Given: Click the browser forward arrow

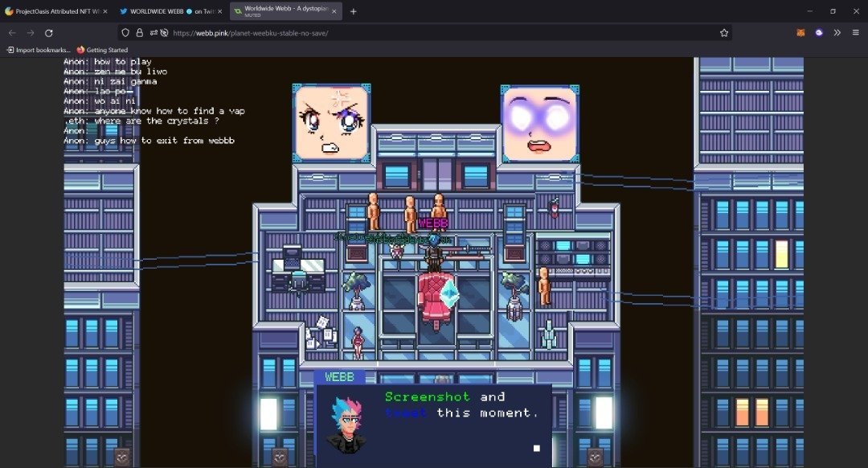Looking at the screenshot, I should [31, 33].
